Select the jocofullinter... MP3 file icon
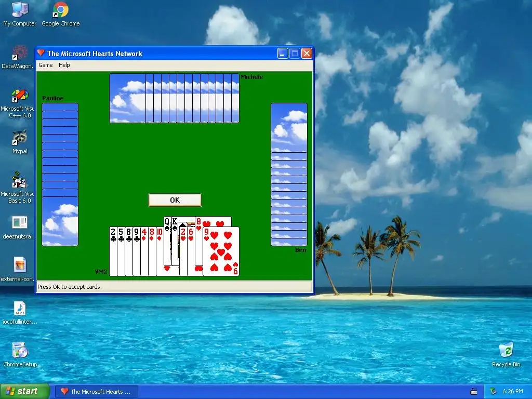The width and height of the screenshot is (532, 399). pos(20,313)
